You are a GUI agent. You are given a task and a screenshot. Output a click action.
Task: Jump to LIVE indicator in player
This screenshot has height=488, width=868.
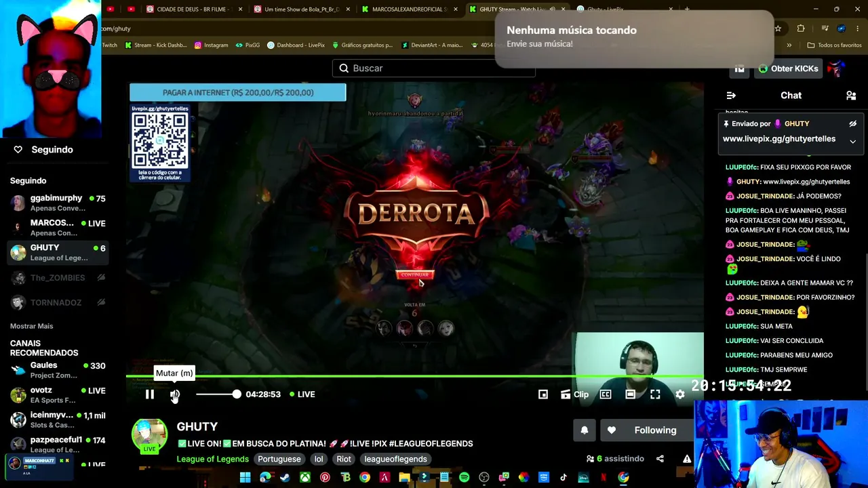pos(302,394)
